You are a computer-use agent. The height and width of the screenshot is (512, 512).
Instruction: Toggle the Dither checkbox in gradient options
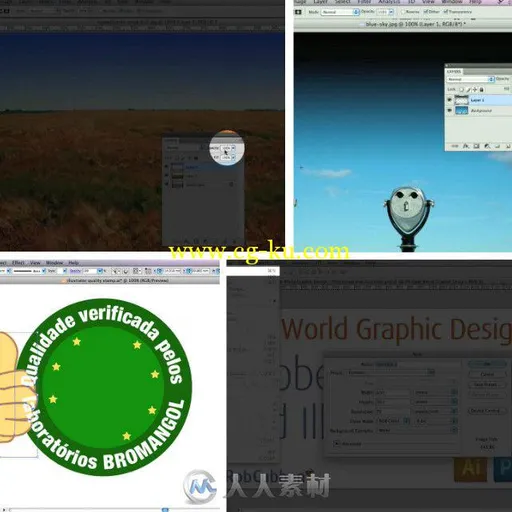coord(426,12)
